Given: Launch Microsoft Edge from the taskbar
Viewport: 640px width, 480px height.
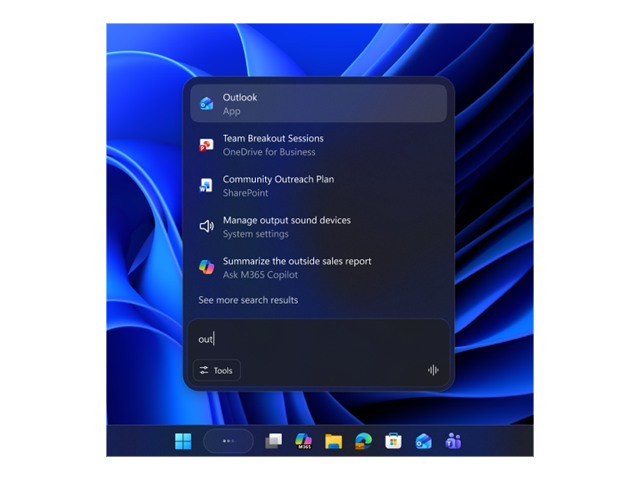Looking at the screenshot, I should click(363, 441).
